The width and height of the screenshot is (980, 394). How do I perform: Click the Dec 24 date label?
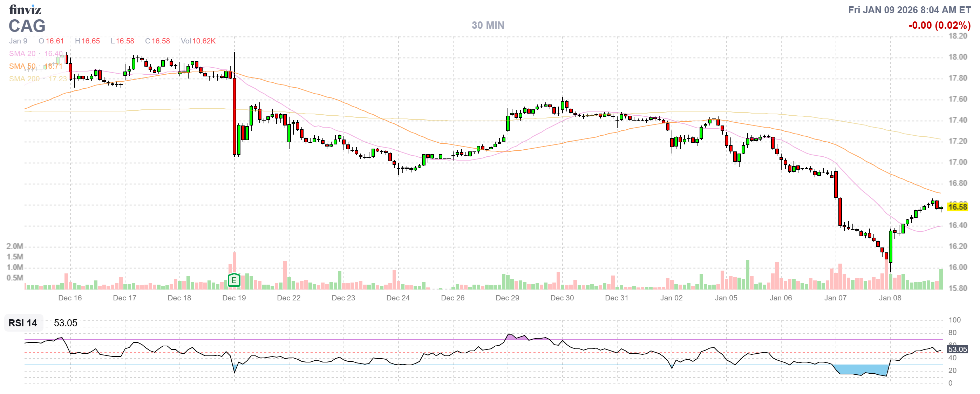point(398,298)
